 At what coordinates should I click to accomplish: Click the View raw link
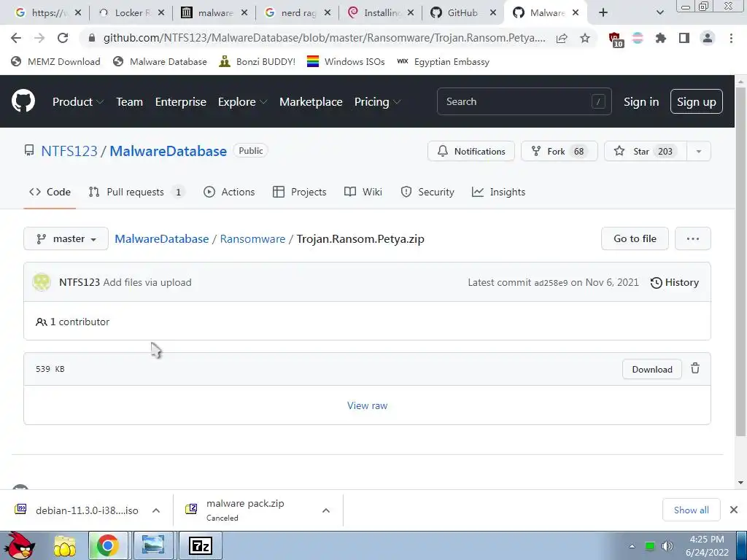[368, 405]
